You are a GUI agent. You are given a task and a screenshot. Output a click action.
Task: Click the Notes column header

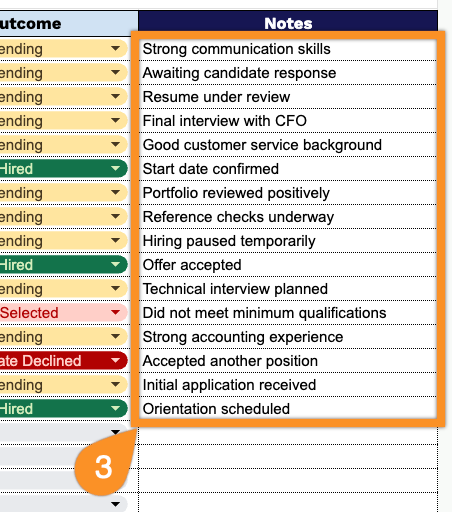pos(288,23)
